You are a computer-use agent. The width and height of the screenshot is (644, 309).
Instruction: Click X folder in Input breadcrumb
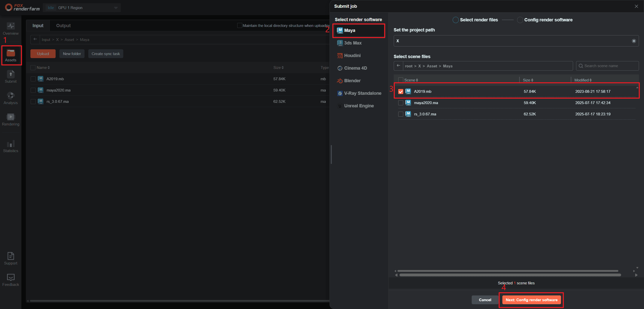point(57,40)
